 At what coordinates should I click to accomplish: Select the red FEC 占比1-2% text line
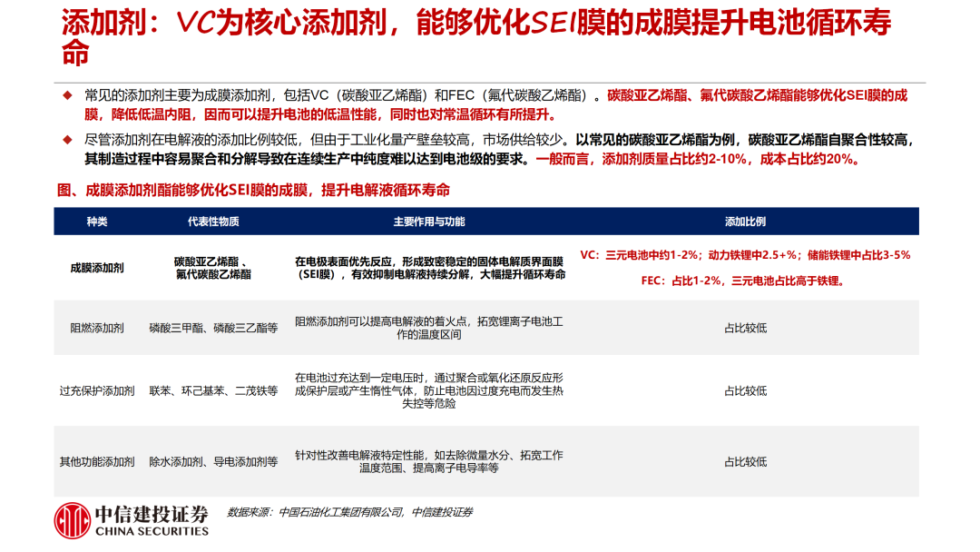(x=744, y=281)
